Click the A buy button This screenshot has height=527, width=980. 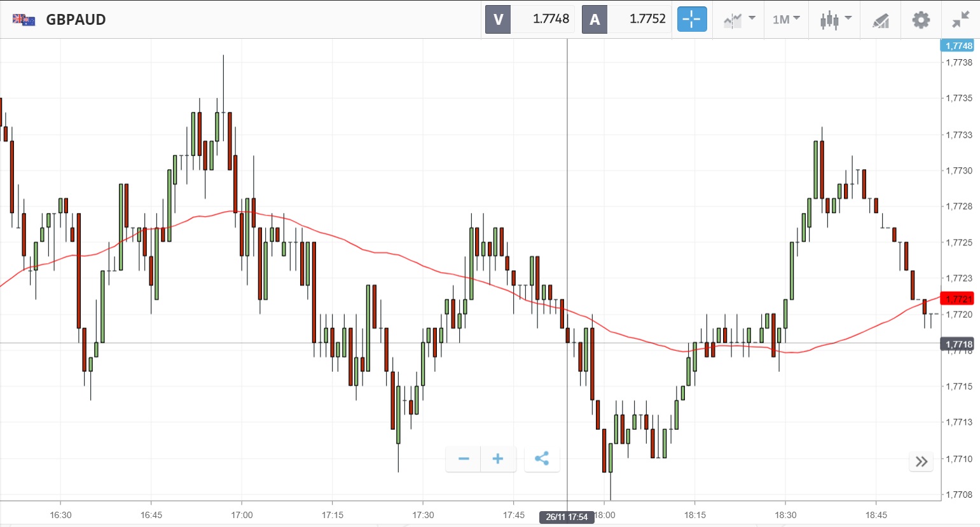tap(595, 20)
